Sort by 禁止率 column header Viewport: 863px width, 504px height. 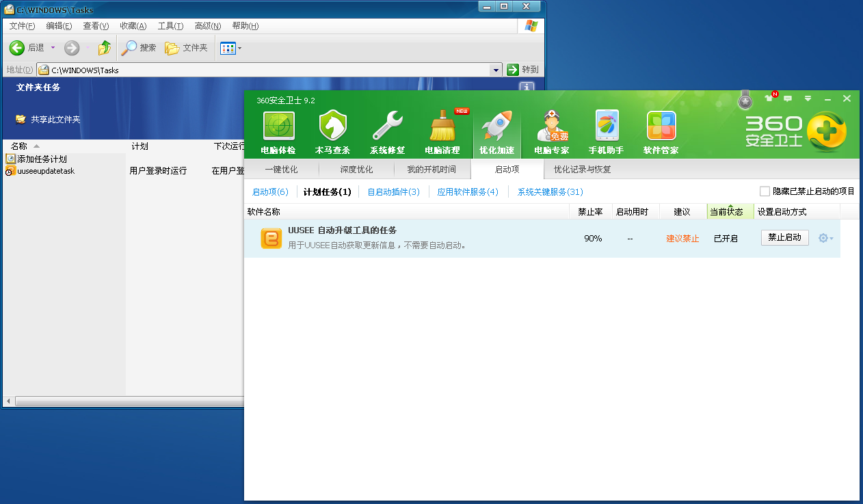pos(590,212)
